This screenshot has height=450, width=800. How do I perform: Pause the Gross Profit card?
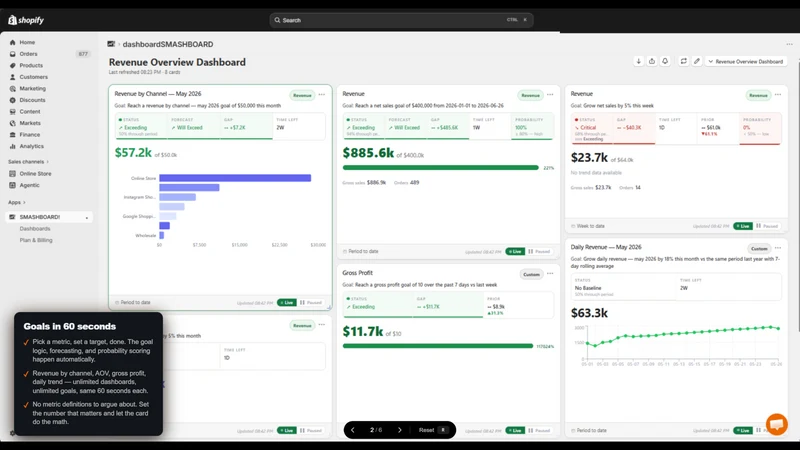(539, 431)
